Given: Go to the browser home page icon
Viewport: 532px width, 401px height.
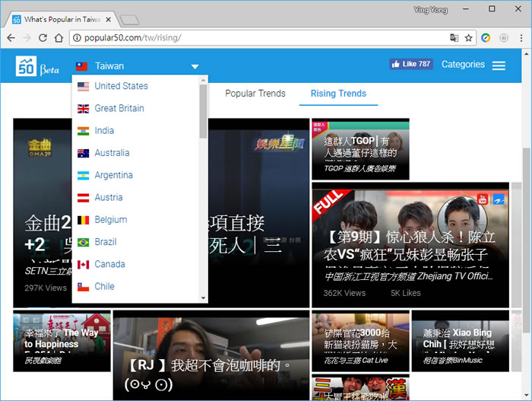Looking at the screenshot, I should point(59,38).
